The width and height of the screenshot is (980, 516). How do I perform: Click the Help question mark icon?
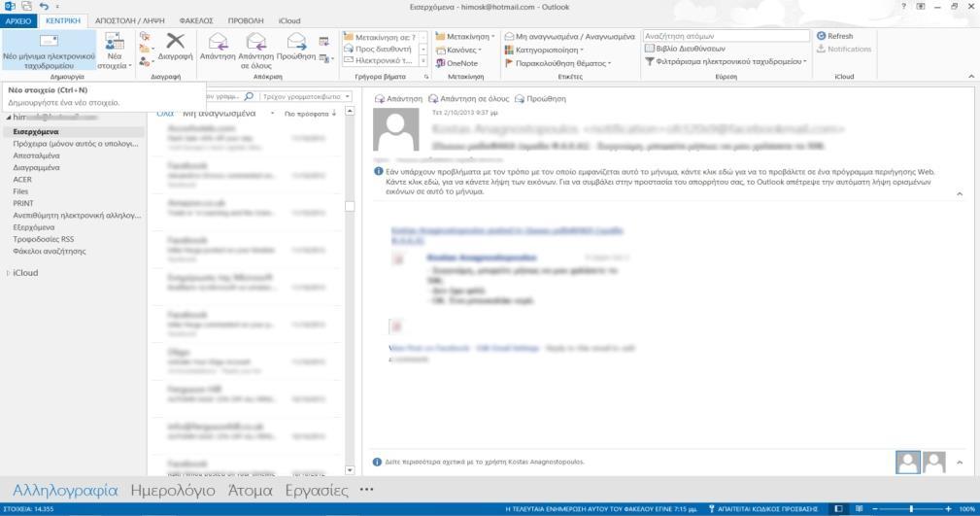(903, 6)
